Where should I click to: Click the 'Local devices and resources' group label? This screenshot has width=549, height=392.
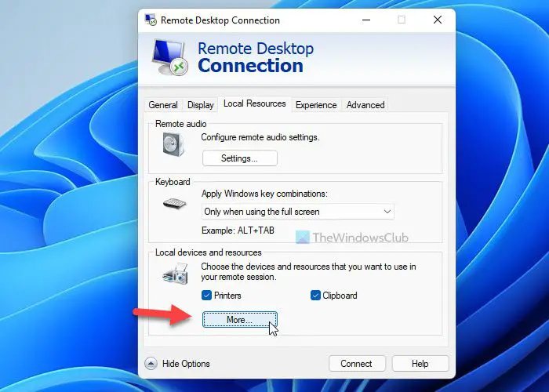coord(209,252)
